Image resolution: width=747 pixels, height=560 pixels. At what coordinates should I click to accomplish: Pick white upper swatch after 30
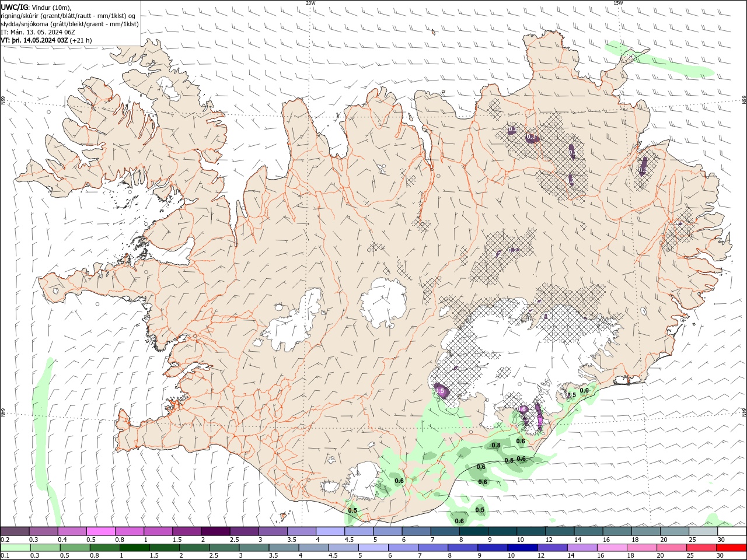[732, 531]
